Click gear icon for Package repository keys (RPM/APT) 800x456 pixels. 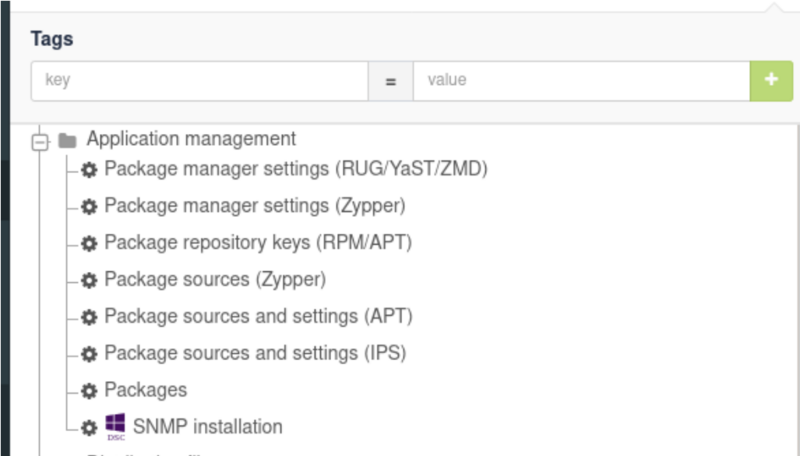click(89, 243)
